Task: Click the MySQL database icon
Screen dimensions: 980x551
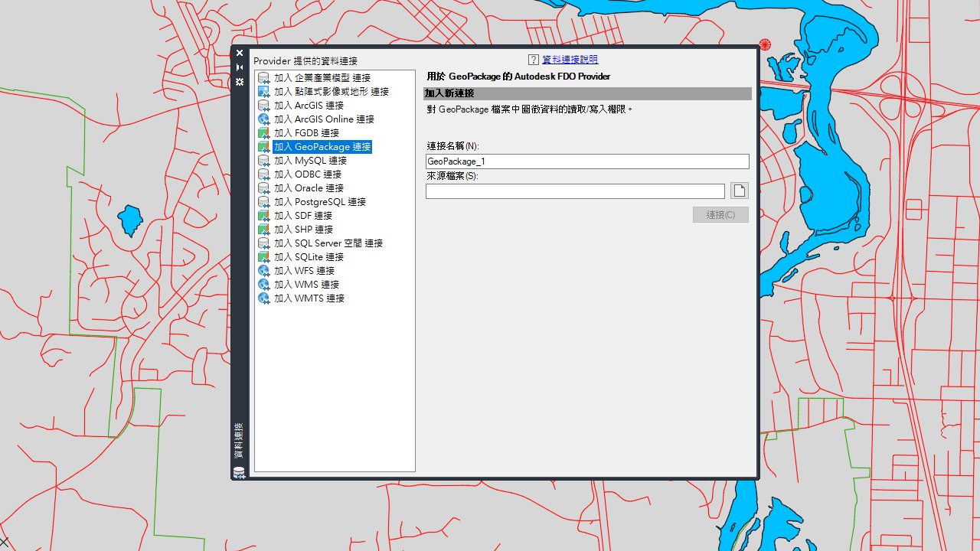Action: coord(263,161)
